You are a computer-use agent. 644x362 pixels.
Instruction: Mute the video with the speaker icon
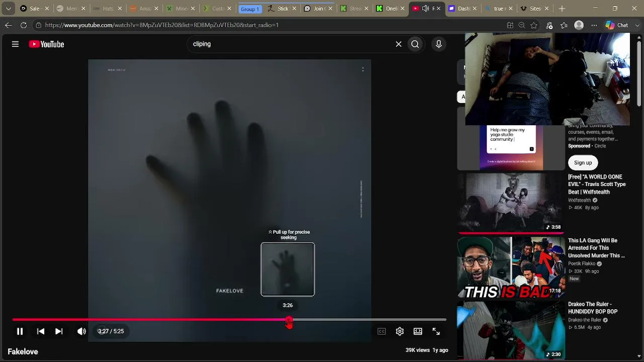pos(82,331)
